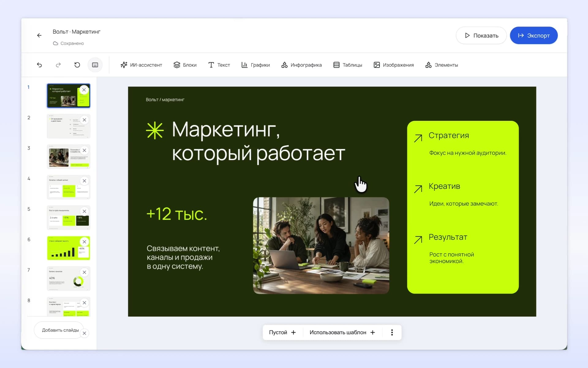Screen dimensions: 588x368
Task: Select the +12 тыс. figure on slide
Action: pyautogui.click(x=177, y=214)
